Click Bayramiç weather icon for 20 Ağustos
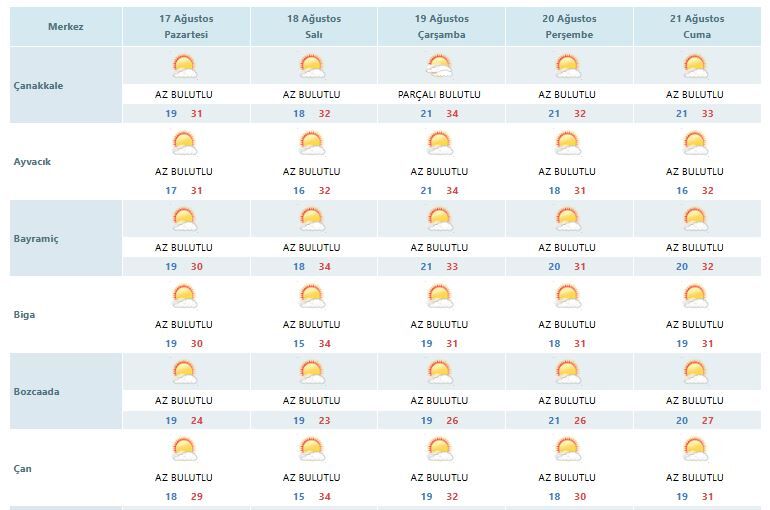 pyautogui.click(x=568, y=219)
